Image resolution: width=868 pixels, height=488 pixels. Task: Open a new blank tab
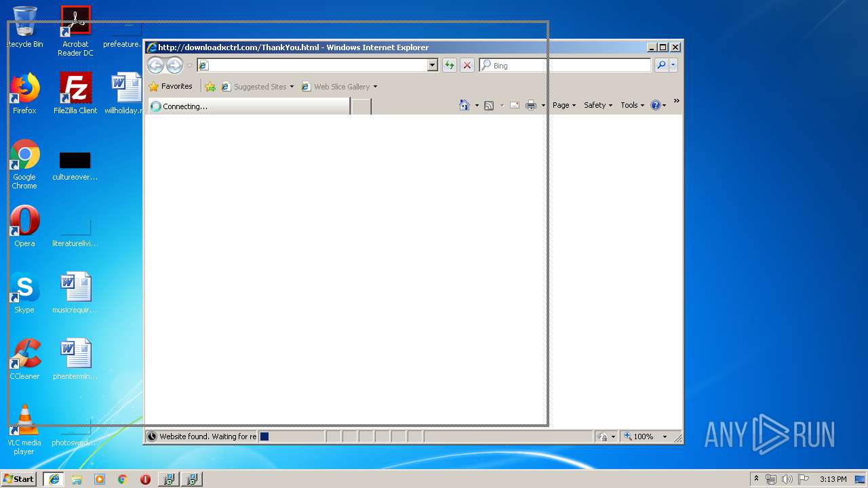click(361, 106)
